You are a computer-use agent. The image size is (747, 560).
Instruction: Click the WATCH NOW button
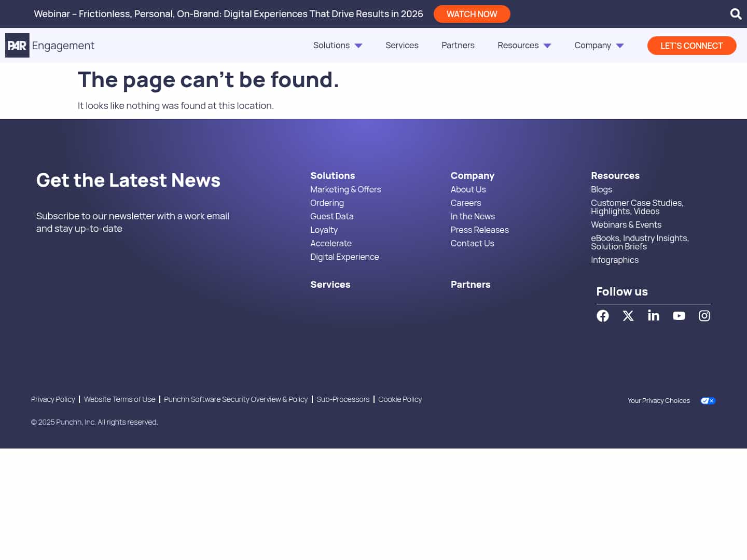click(472, 14)
